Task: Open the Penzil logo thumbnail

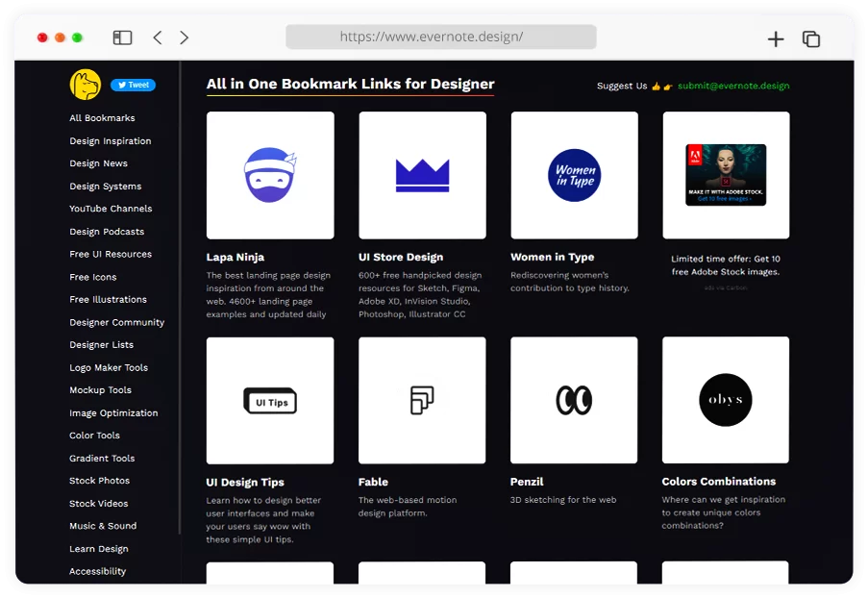Action: pos(574,400)
